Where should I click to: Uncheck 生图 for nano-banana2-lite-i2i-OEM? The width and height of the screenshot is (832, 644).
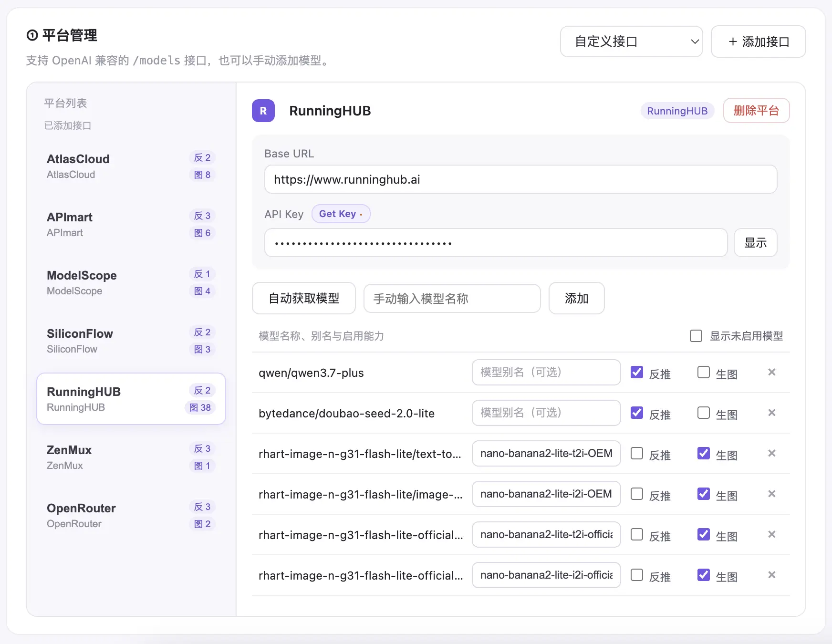pyautogui.click(x=704, y=494)
